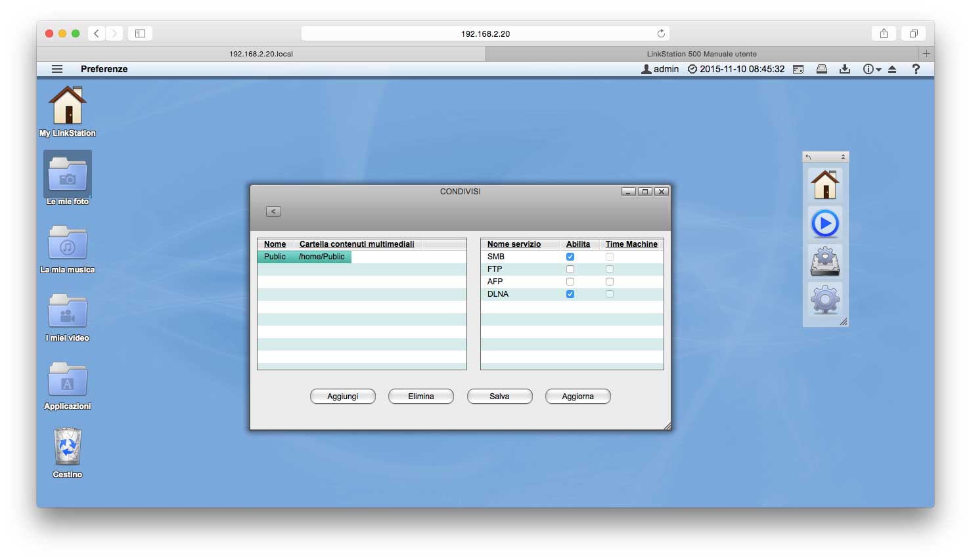Check the Time Machine box for AFP
The height and width of the screenshot is (560, 971).
point(610,282)
